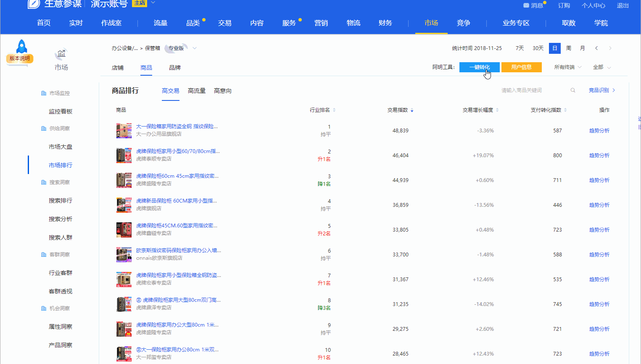Screen dimensions: 641x364
Task: Sort by 交易增长幅度 sort icon
Action: pos(497,110)
